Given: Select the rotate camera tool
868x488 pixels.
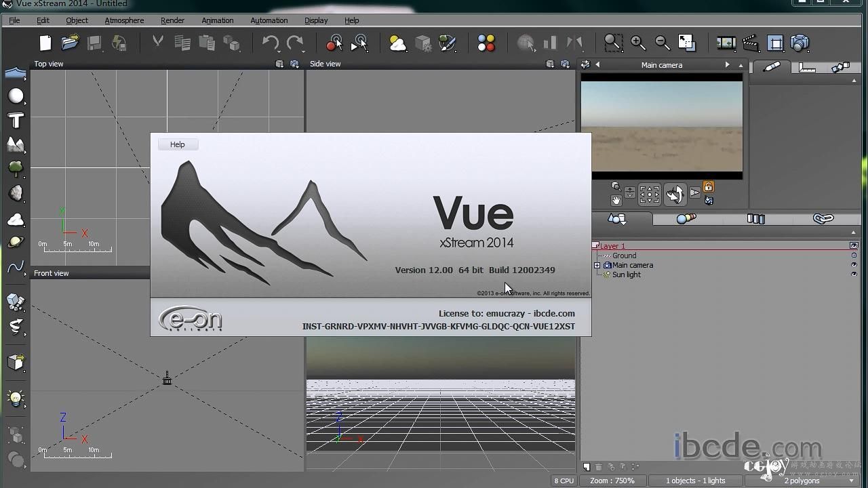Looking at the screenshot, I should pos(675,195).
